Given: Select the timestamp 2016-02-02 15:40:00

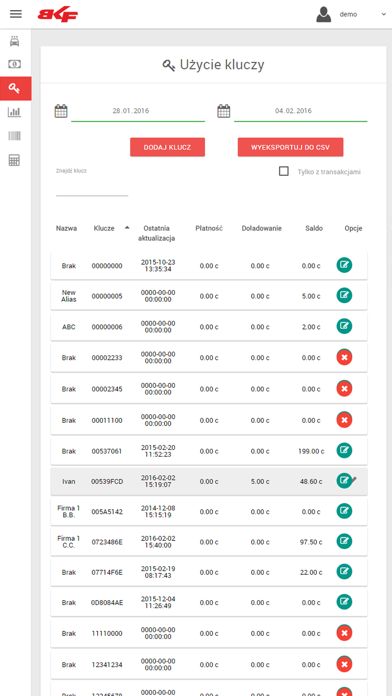Looking at the screenshot, I should pyautogui.click(x=158, y=542).
